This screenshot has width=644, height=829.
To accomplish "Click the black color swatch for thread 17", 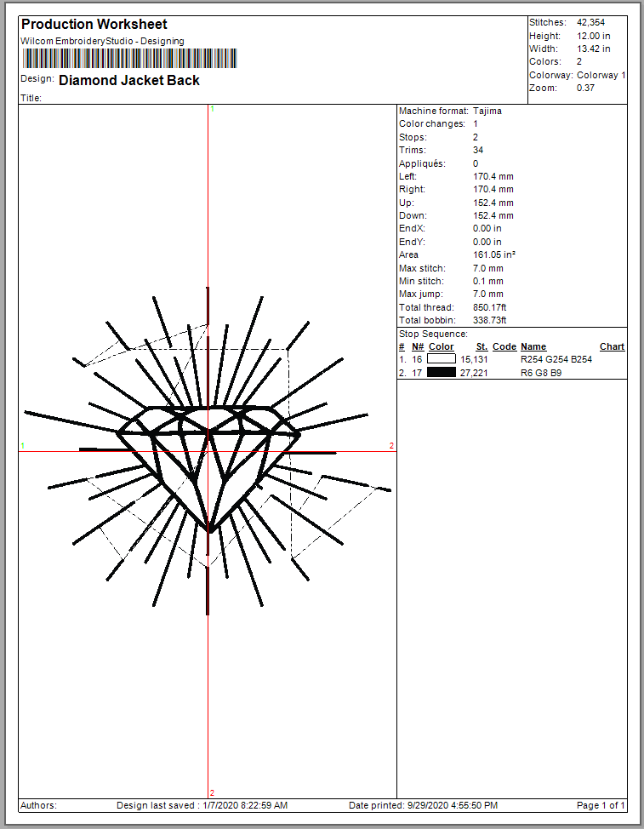I will coord(441,373).
